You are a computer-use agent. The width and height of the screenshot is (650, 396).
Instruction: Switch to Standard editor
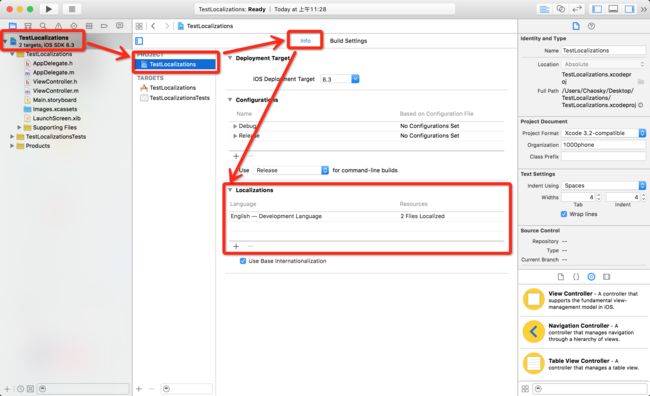[x=544, y=9]
